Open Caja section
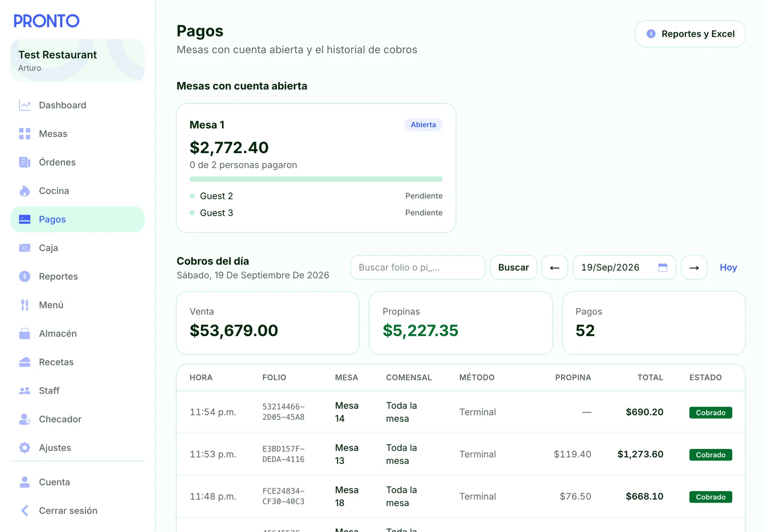Screen dimensions: 766x532 click(78, 248)
